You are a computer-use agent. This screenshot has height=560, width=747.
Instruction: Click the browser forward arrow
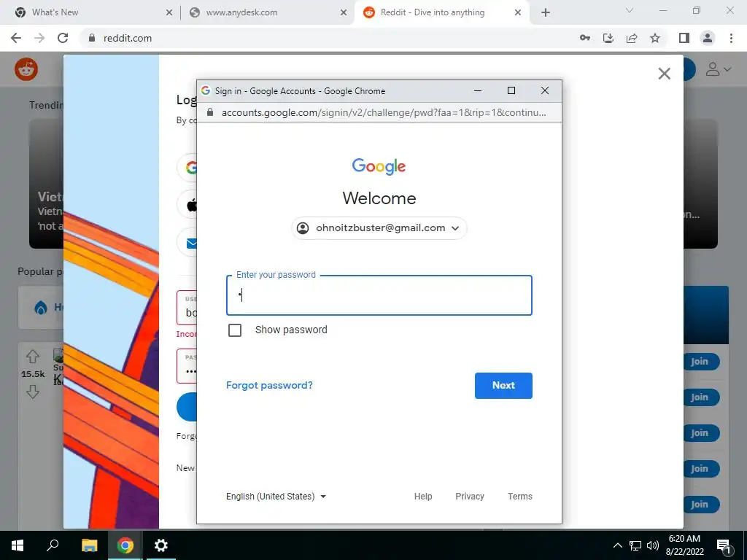pyautogui.click(x=39, y=38)
